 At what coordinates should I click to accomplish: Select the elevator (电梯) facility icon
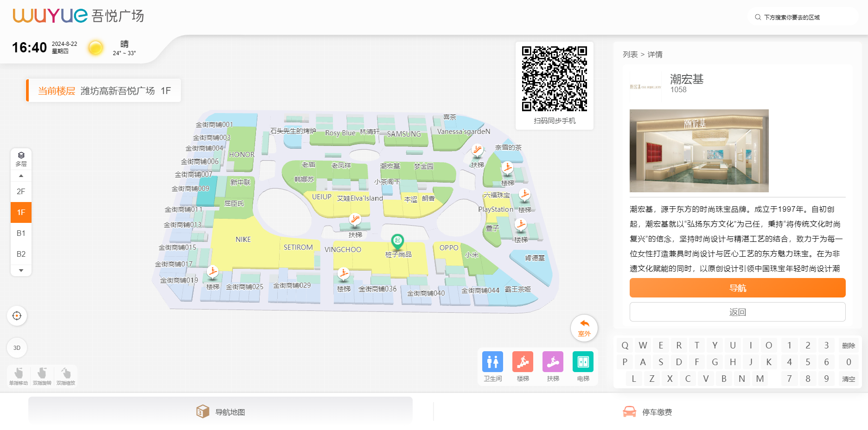(x=583, y=362)
